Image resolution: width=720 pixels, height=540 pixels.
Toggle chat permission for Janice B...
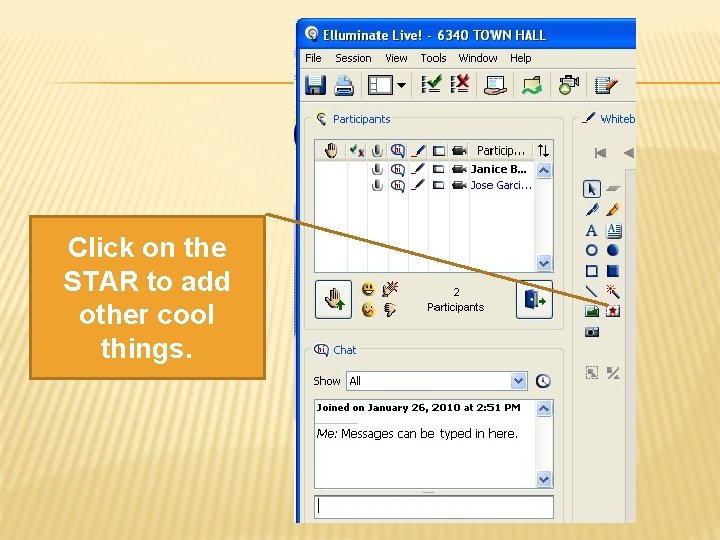pyautogui.click(x=398, y=169)
